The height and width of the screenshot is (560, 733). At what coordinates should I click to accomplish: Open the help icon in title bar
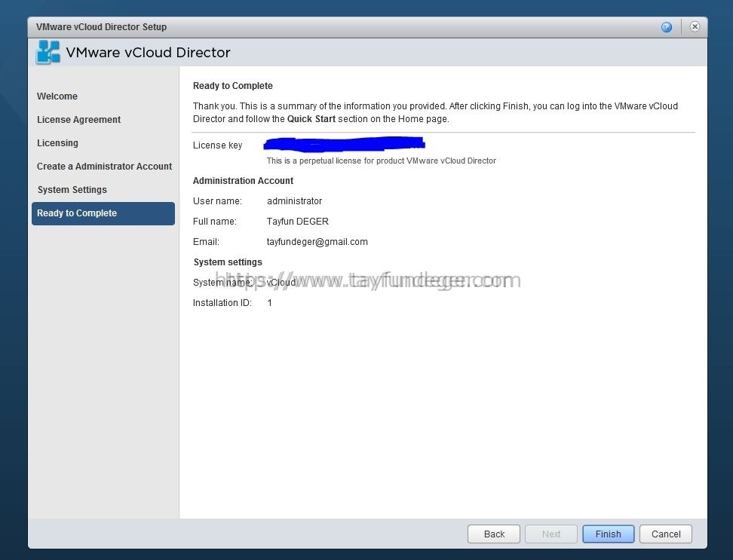coord(667,27)
